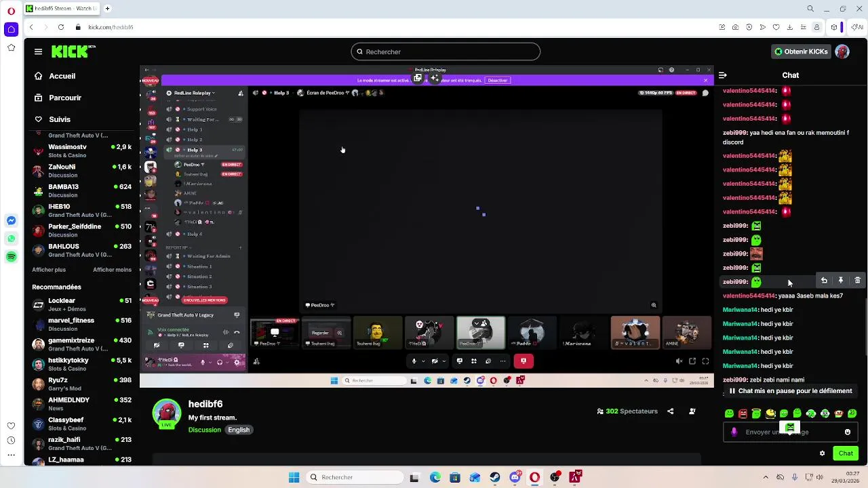This screenshot has width=868, height=488.
Task: Click Afficher plus under followed channels
Action: (49, 270)
